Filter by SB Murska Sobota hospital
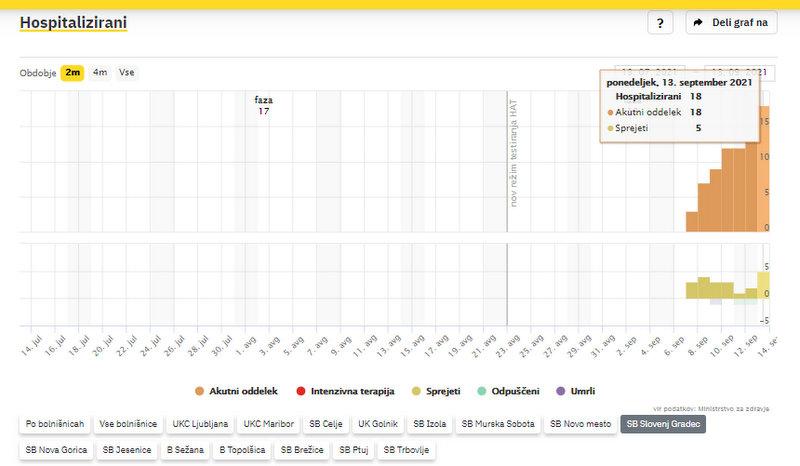Screen dimensions: 800x466 pyautogui.click(x=500, y=425)
